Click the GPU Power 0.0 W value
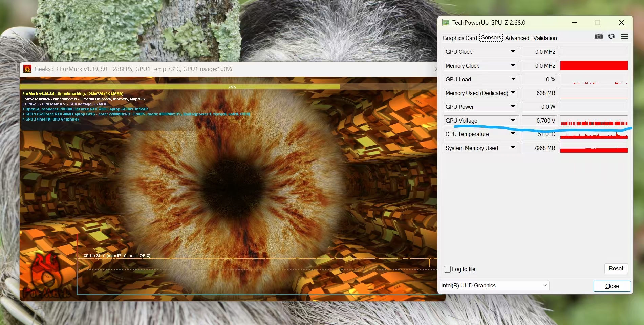This screenshot has height=325, width=644. click(539, 107)
